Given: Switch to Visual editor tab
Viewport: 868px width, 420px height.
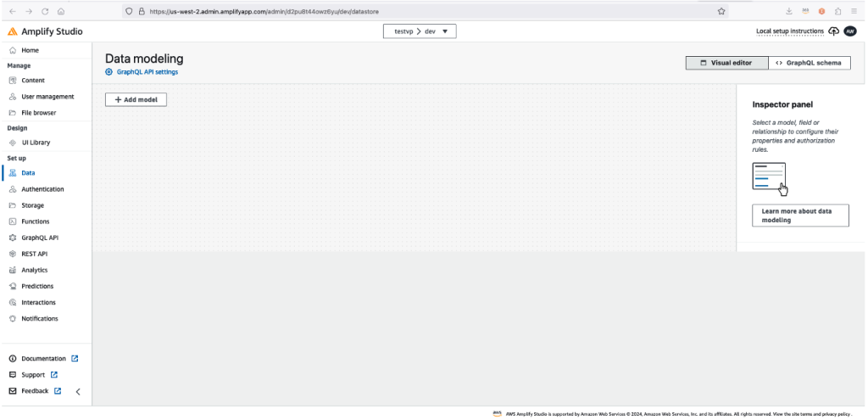Looking at the screenshot, I should pos(726,63).
